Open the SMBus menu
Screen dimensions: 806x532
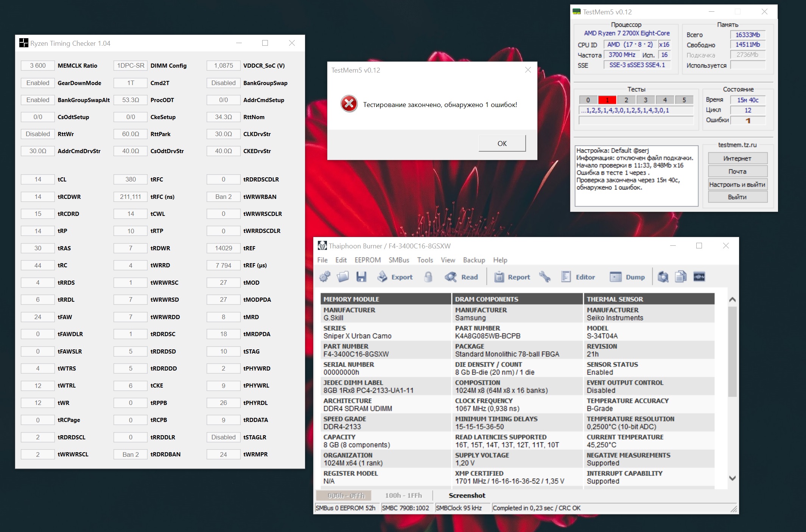click(x=399, y=260)
